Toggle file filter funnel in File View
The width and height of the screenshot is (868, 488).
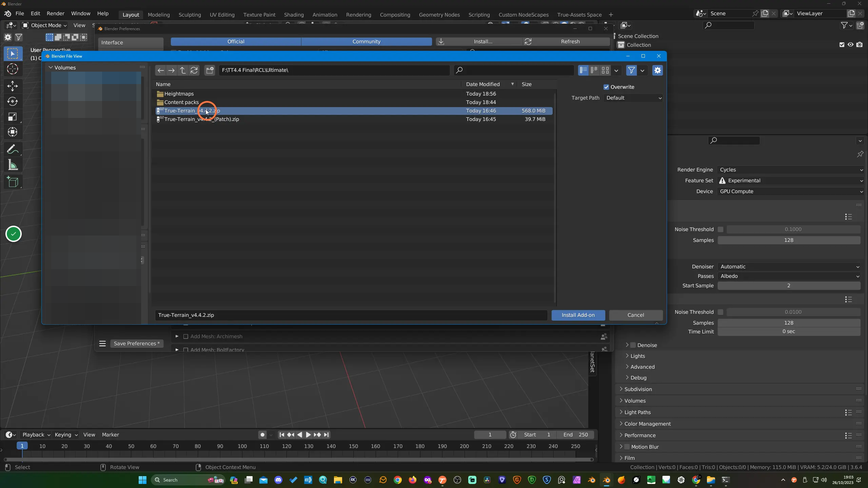pos(631,70)
